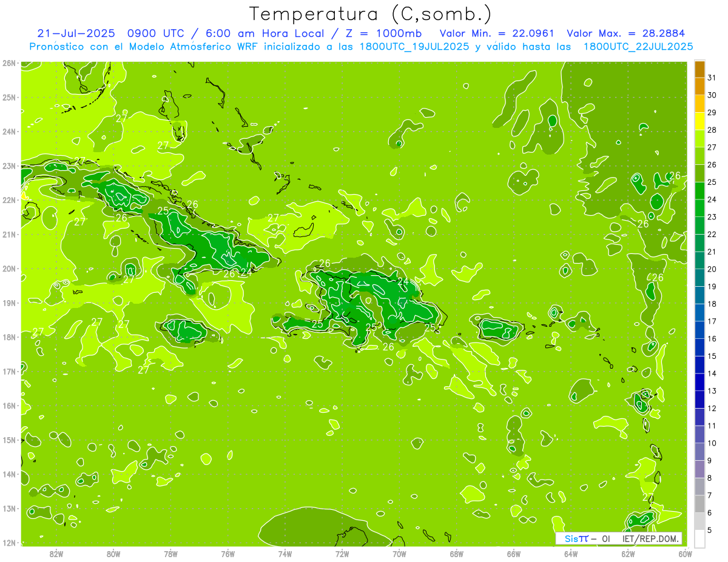
Task: Click the "13N" latitude axis label
Action: pyautogui.click(x=9, y=508)
